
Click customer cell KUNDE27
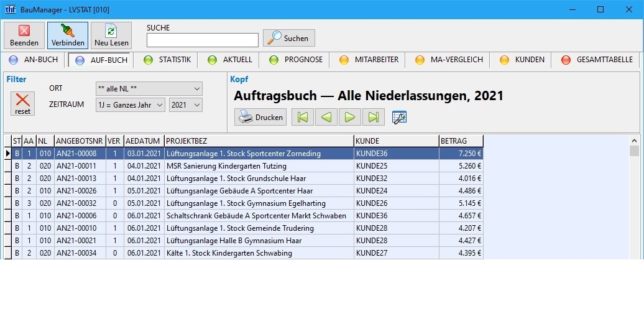click(397, 253)
